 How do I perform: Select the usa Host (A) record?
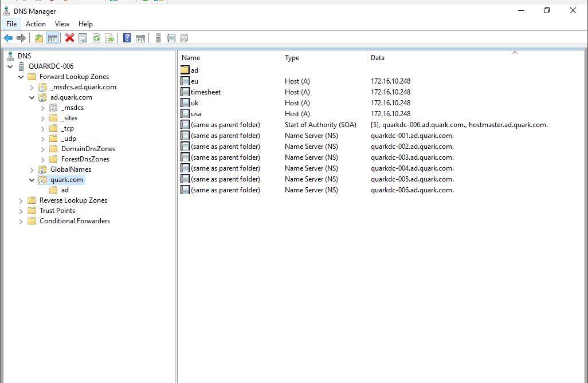pos(196,113)
